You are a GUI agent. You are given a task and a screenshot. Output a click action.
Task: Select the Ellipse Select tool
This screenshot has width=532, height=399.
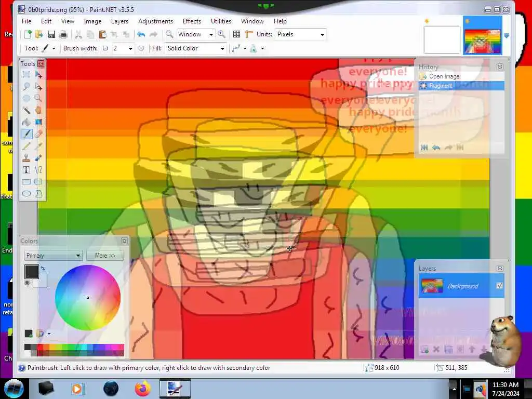[x=26, y=98]
